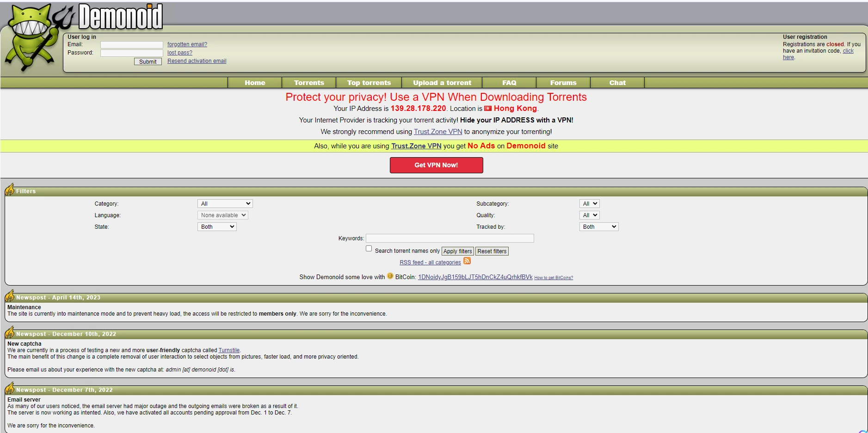Click the RSS feed orange icon
868x433 pixels.
pos(467,261)
